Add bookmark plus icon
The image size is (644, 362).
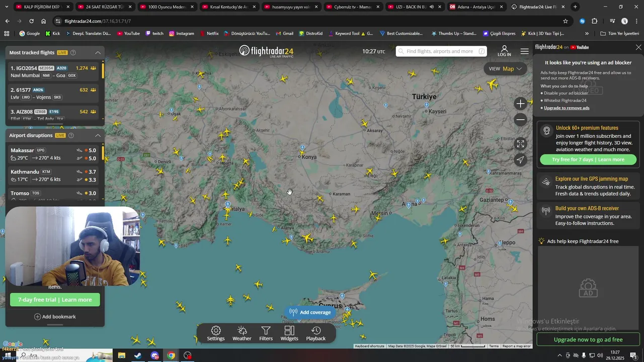click(37, 317)
